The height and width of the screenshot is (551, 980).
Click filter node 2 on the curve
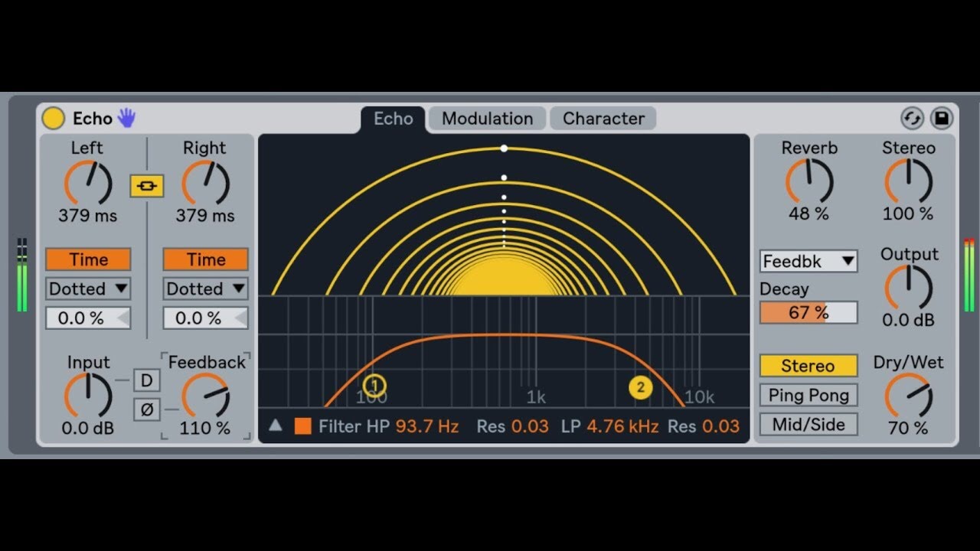pyautogui.click(x=641, y=387)
